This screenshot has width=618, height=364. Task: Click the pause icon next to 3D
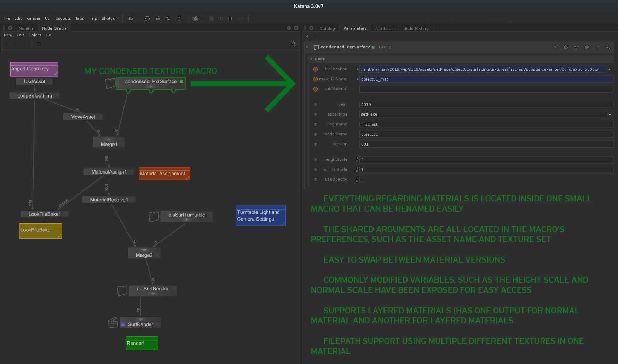coord(230,18)
